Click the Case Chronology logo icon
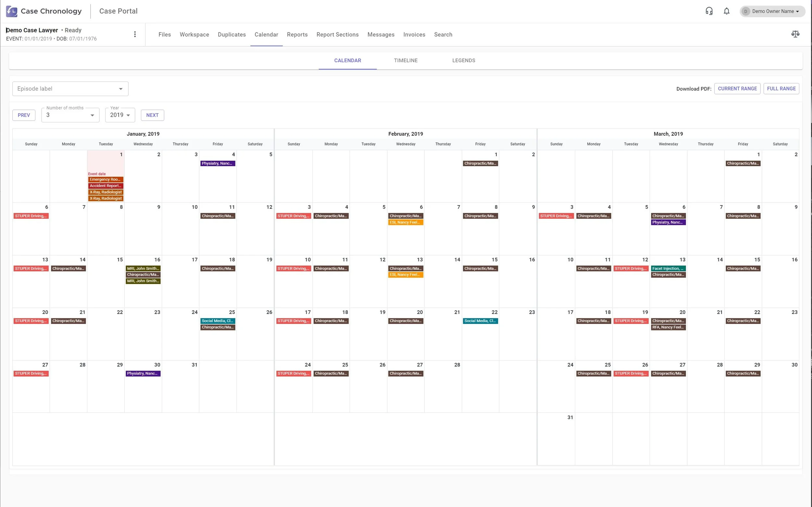This screenshot has width=812, height=507. (12, 11)
